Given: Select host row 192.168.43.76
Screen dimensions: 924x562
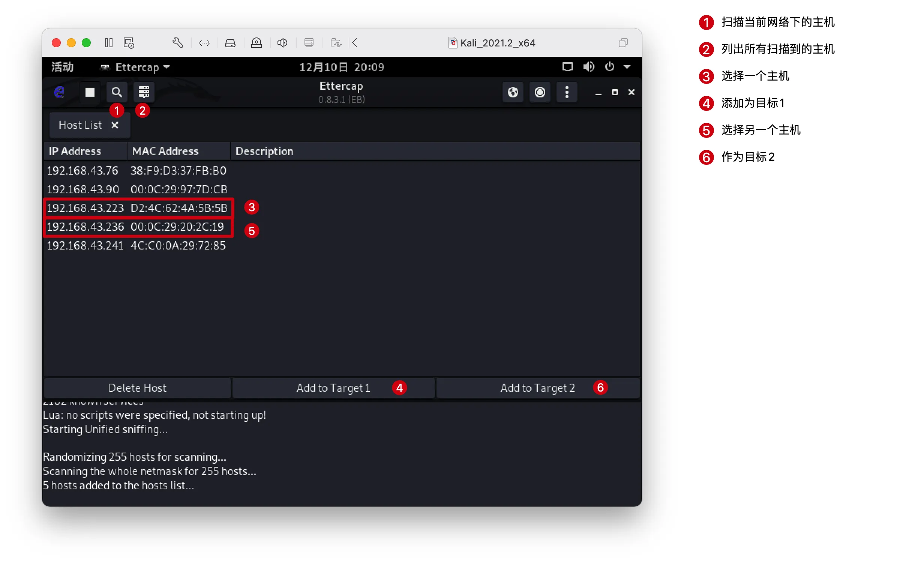Looking at the screenshot, I should pos(342,171).
